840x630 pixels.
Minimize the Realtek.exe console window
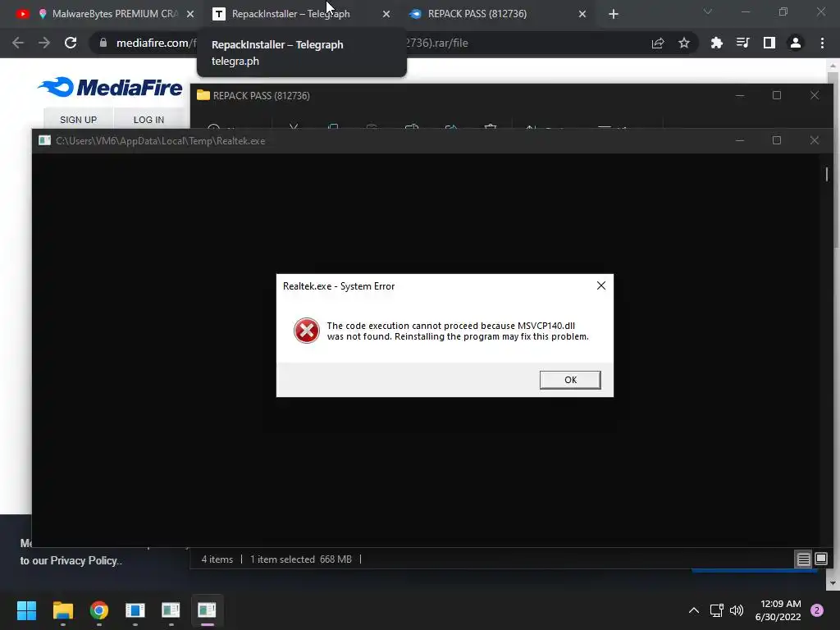click(x=740, y=140)
